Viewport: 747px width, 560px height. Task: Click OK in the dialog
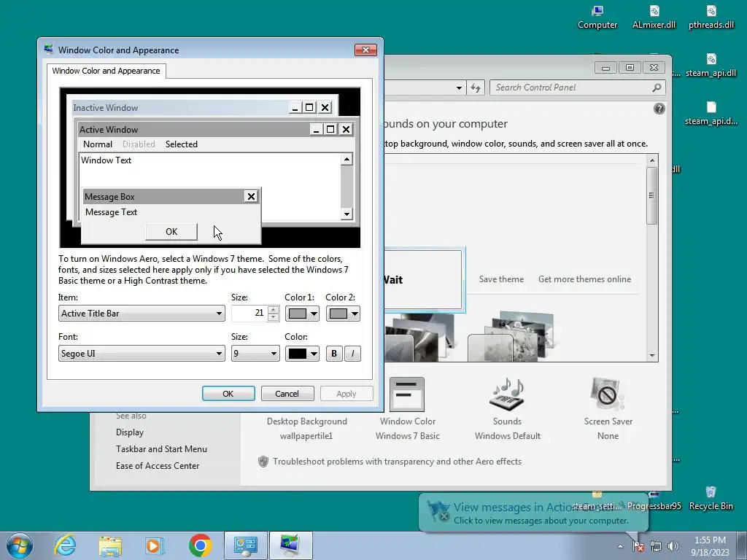(x=228, y=394)
